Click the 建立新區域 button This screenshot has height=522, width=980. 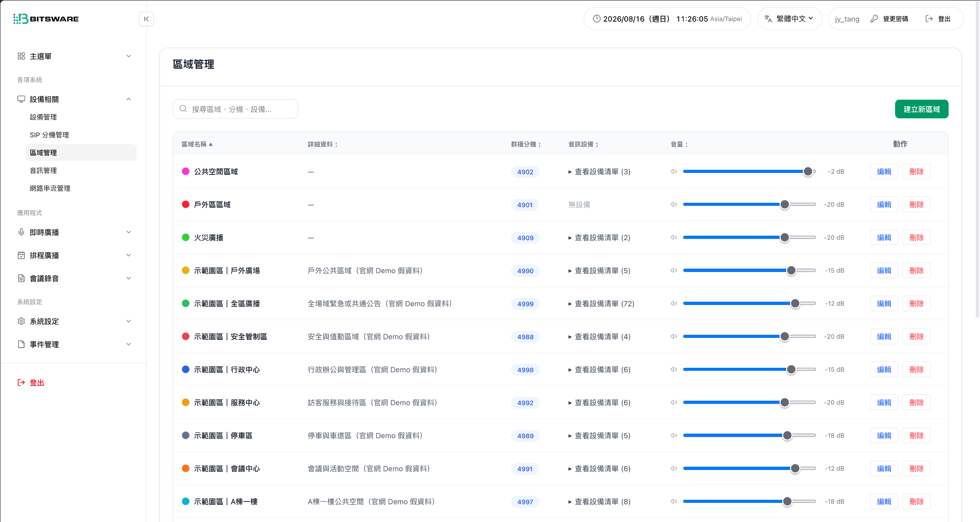click(x=922, y=109)
